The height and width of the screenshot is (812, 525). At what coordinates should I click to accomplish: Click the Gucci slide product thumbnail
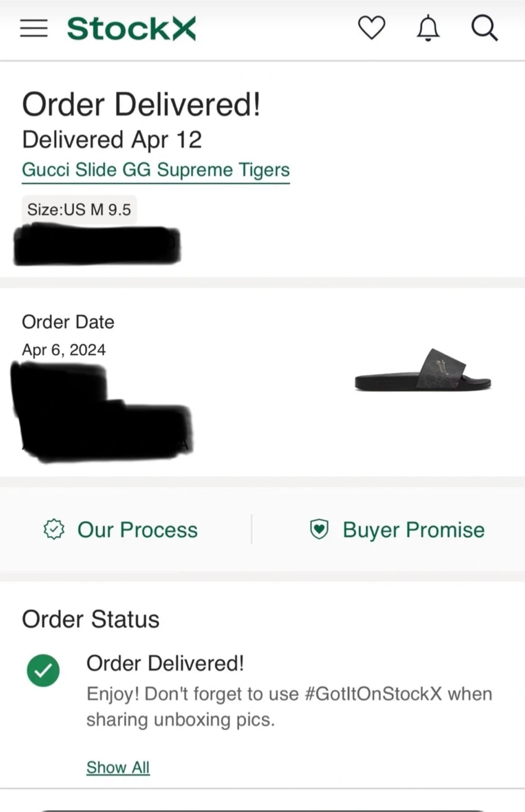point(423,370)
